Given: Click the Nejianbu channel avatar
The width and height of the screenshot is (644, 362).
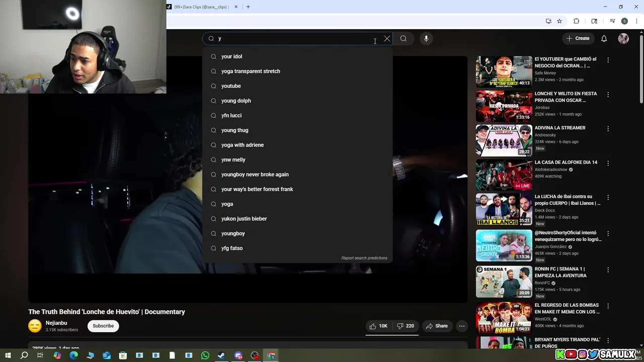Looking at the screenshot, I should point(35,326).
